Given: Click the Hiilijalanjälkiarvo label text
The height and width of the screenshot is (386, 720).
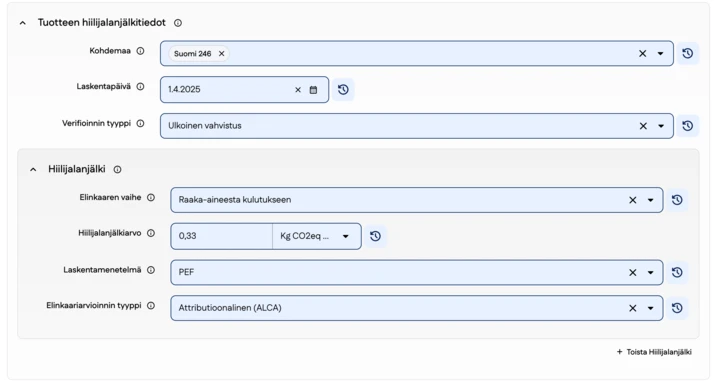Looking at the screenshot, I should [109, 233].
